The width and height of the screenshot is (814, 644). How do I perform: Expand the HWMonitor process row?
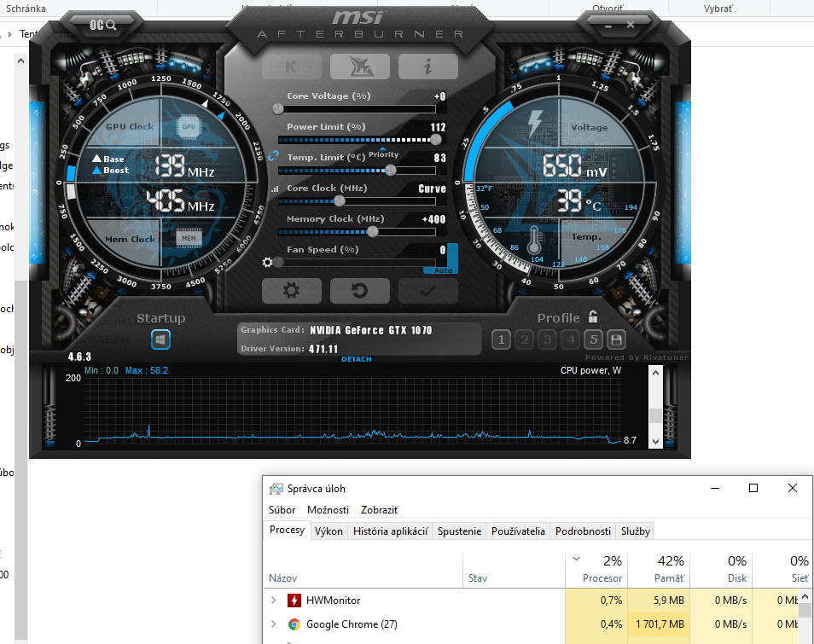click(274, 600)
